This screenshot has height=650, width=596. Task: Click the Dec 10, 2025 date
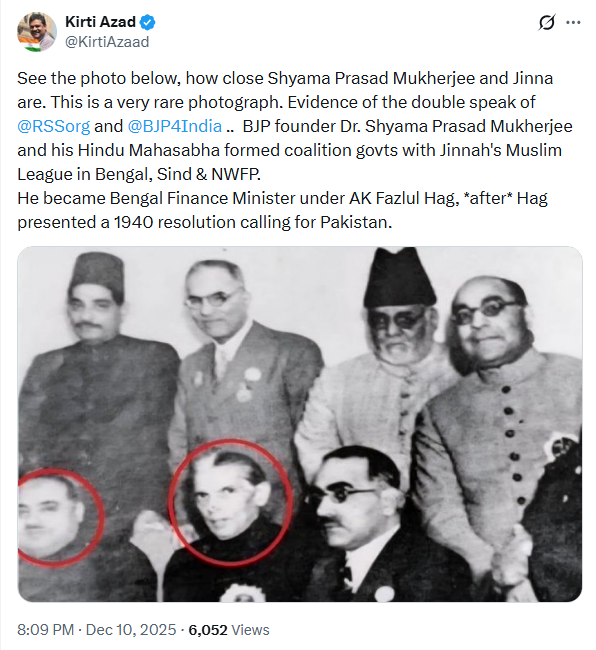[131, 630]
